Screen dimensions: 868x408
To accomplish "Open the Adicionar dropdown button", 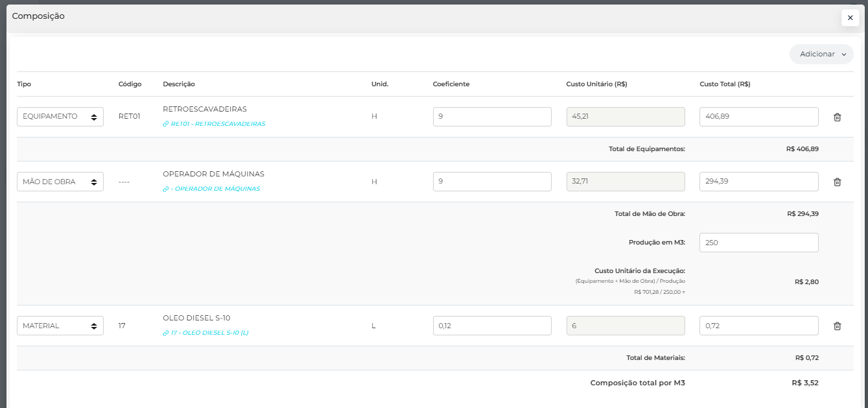I will [821, 54].
